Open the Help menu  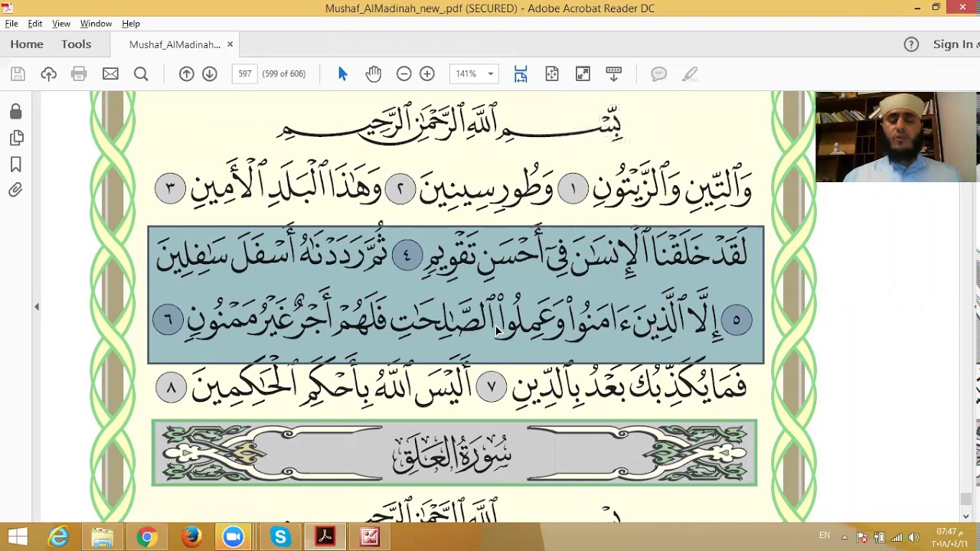click(x=131, y=24)
